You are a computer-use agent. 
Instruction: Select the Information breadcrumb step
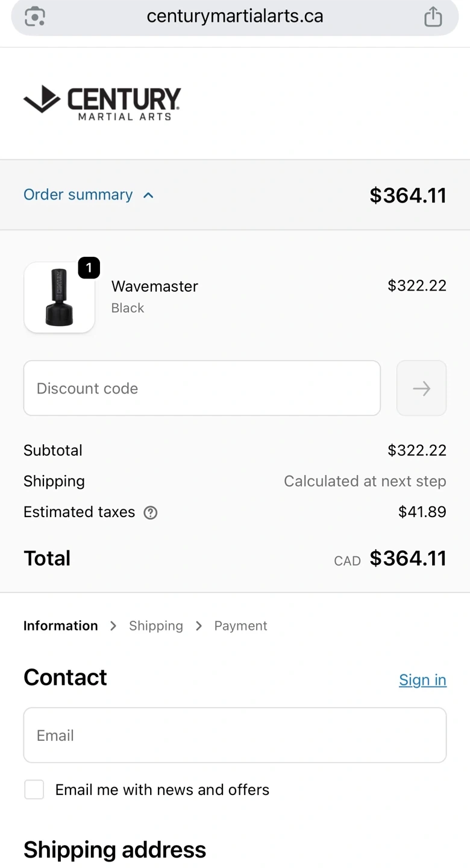(x=60, y=626)
